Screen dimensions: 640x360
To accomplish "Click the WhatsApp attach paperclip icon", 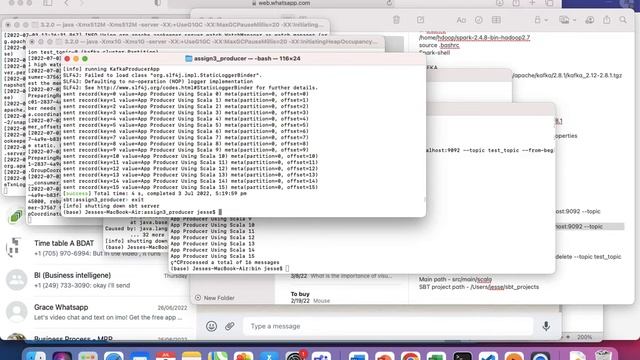I will 230,326.
